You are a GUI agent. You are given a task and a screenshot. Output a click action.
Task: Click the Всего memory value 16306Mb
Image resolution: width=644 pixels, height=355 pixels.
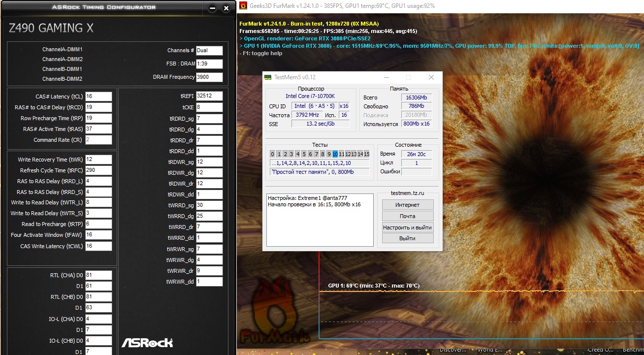[417, 98]
